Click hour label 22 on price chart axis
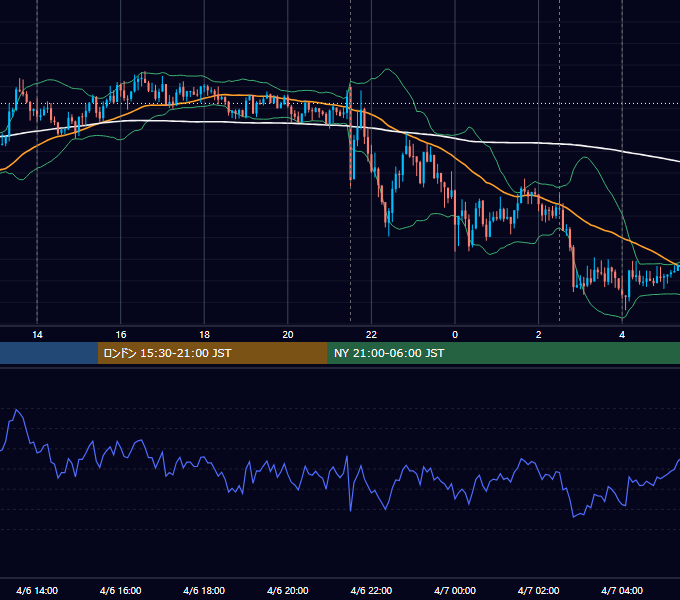The width and height of the screenshot is (680, 600). [371, 335]
